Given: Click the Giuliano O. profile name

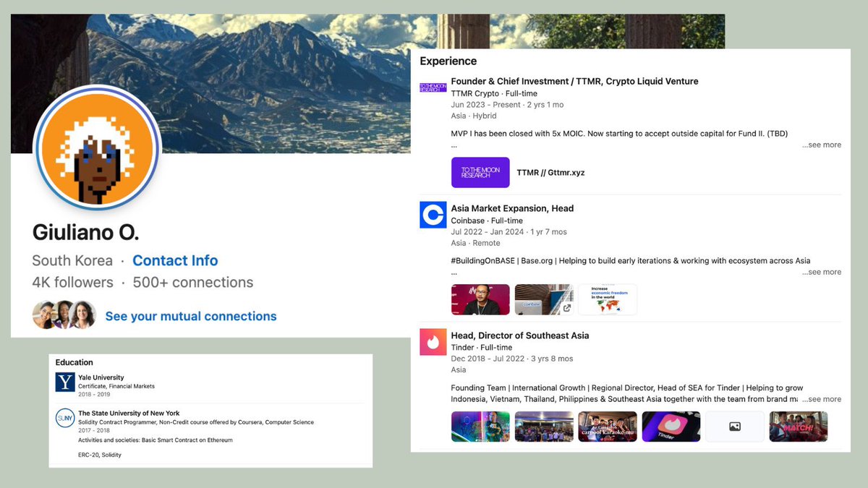Looking at the screenshot, I should (85, 232).
